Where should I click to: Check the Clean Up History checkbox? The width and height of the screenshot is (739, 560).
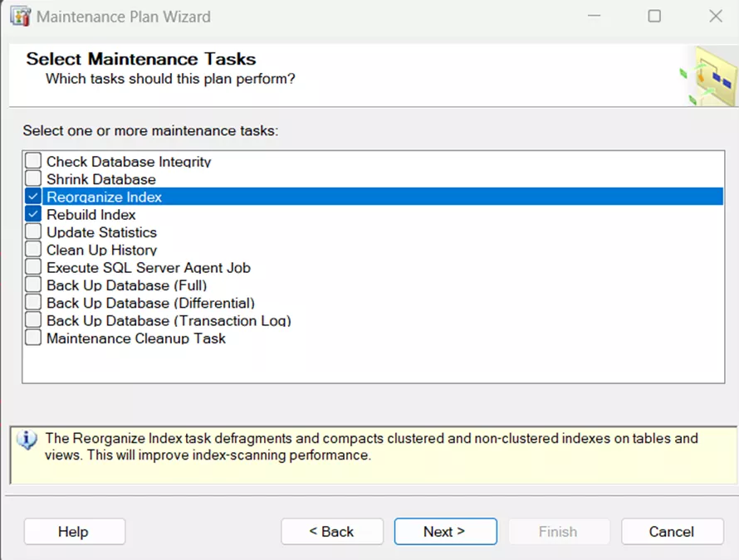33,249
